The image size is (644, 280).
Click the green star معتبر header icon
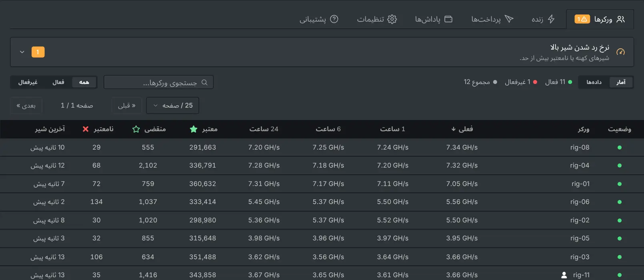(x=194, y=129)
